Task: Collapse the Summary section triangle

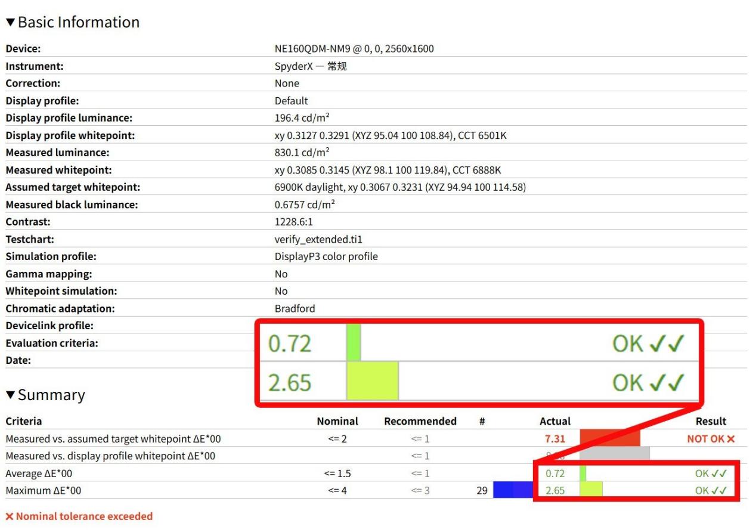Action: pos(10,395)
